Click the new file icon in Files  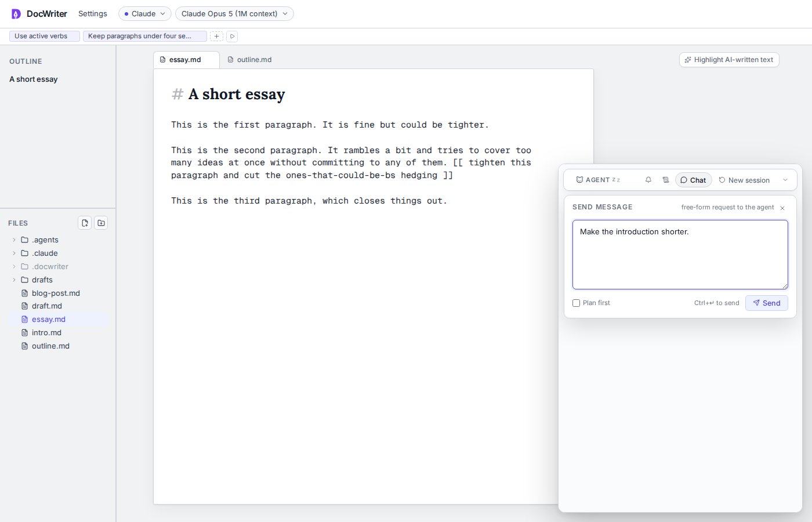pos(85,223)
